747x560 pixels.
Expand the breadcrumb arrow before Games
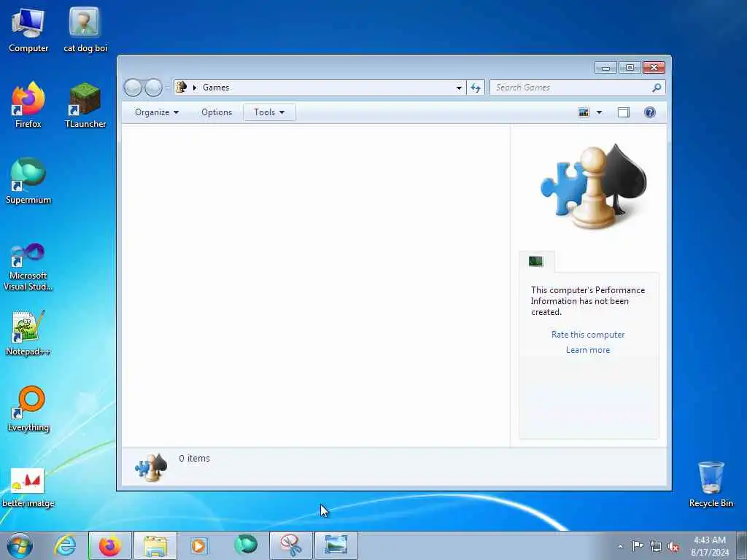194,87
